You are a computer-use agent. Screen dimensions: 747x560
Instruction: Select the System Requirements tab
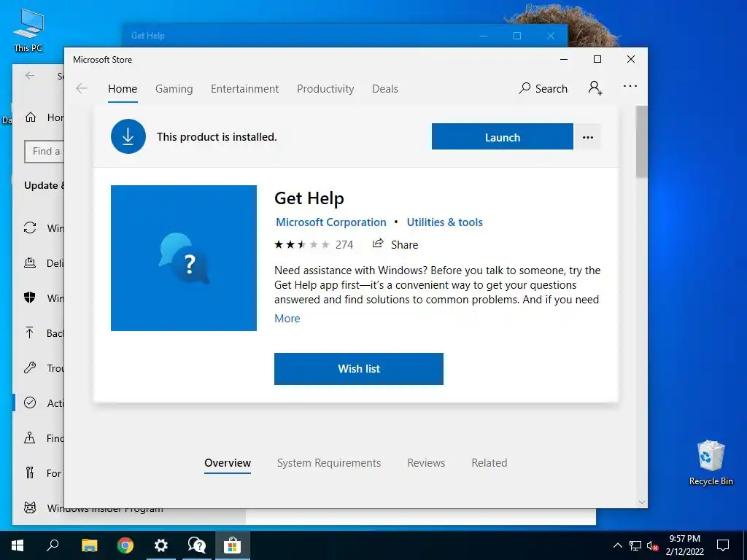click(x=329, y=463)
